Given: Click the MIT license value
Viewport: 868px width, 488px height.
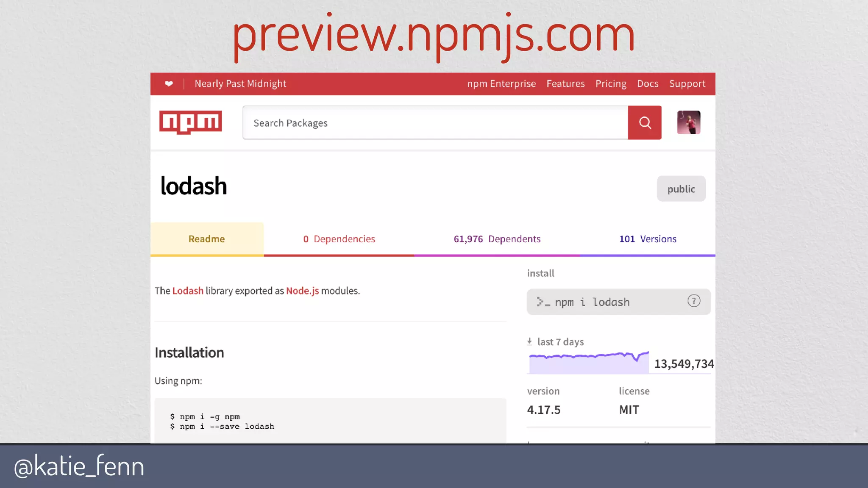Looking at the screenshot, I should click(x=629, y=410).
